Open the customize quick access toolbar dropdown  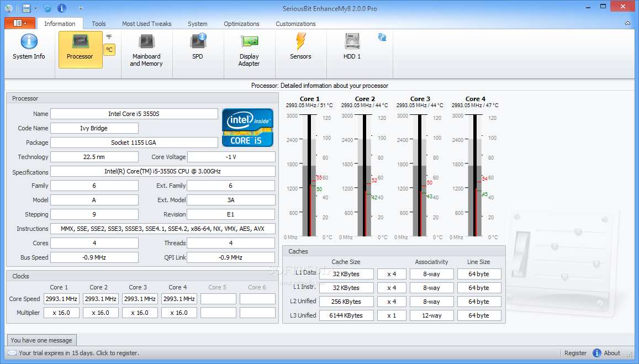pyautogui.click(x=81, y=8)
